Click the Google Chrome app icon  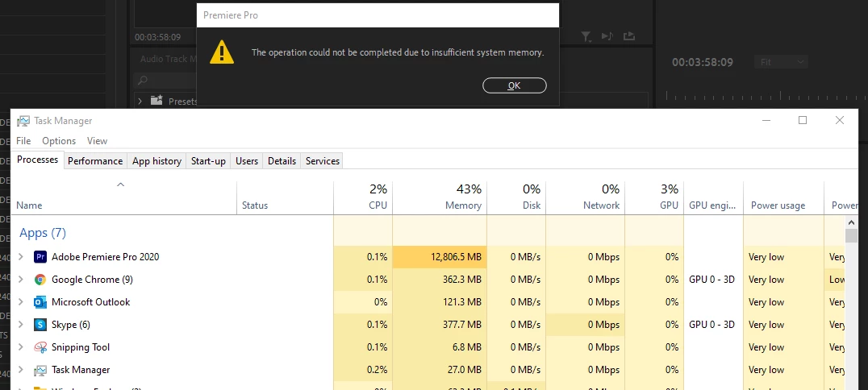(x=40, y=280)
